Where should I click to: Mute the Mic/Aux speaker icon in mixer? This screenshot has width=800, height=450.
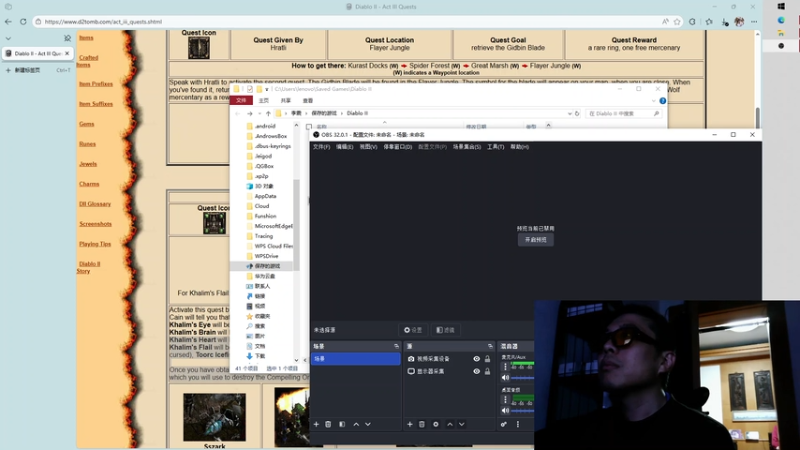pos(505,378)
